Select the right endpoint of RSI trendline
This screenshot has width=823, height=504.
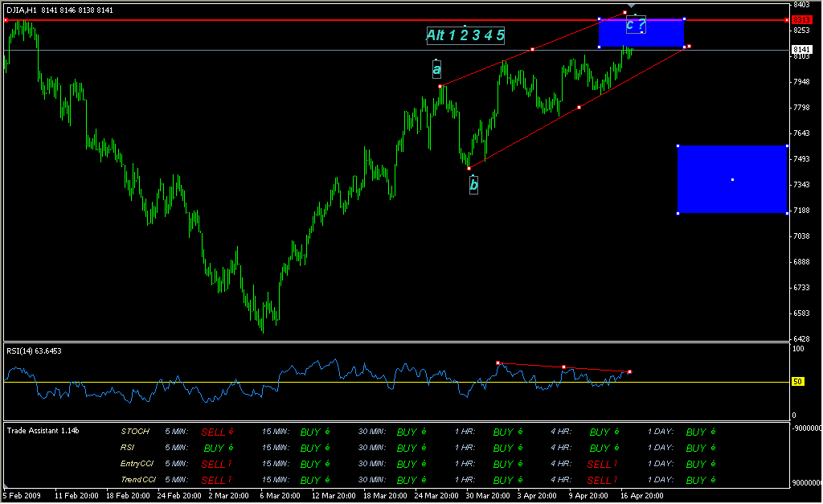tap(629, 371)
